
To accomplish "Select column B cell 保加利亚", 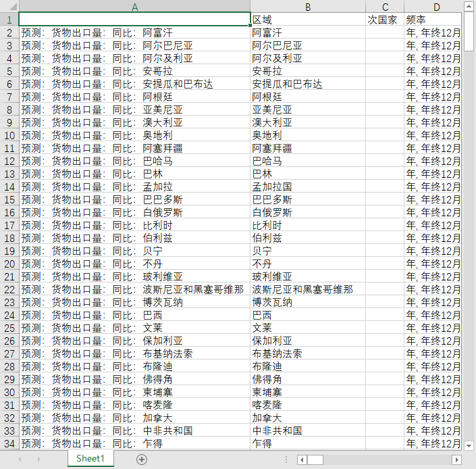I will 308,341.
